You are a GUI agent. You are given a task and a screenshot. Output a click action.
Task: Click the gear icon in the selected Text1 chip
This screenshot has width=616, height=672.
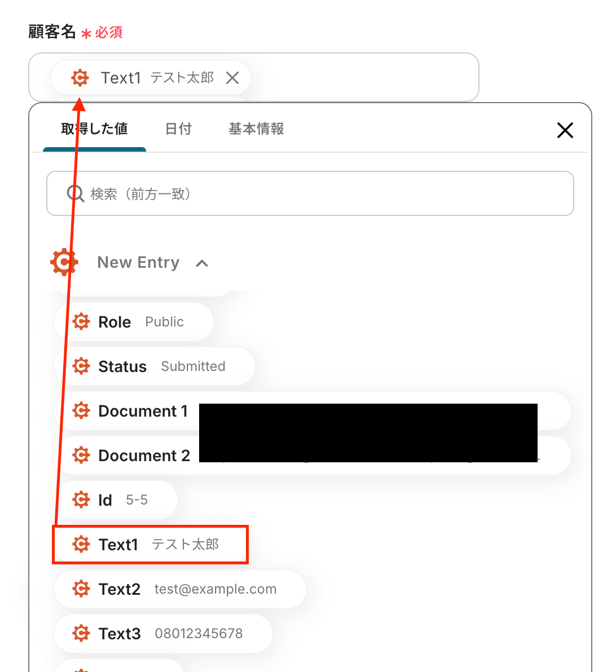coord(80,78)
